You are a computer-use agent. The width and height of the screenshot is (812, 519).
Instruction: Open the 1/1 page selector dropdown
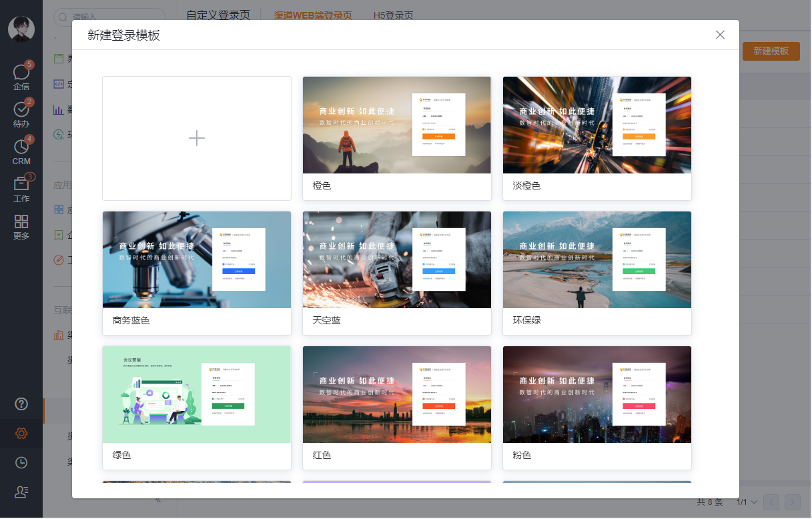pyautogui.click(x=747, y=502)
